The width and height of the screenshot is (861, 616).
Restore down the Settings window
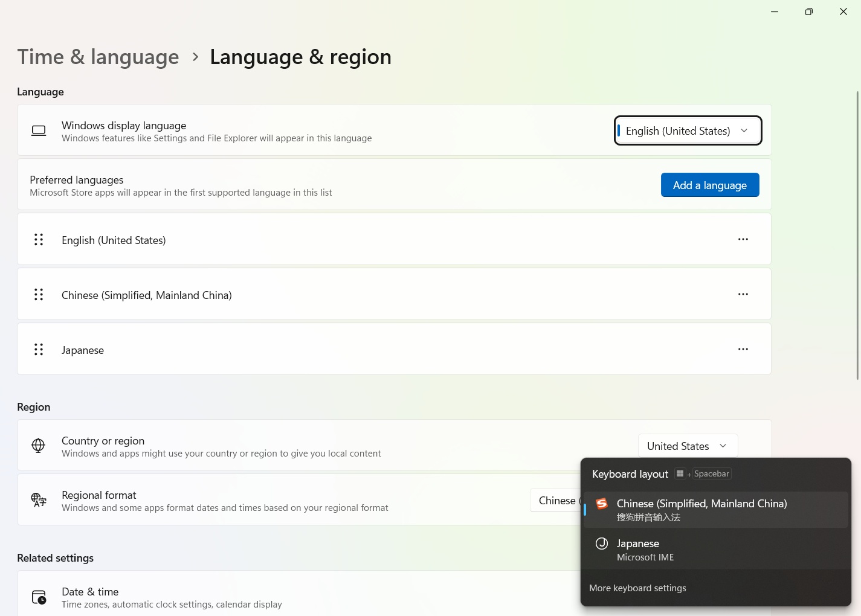pos(808,11)
